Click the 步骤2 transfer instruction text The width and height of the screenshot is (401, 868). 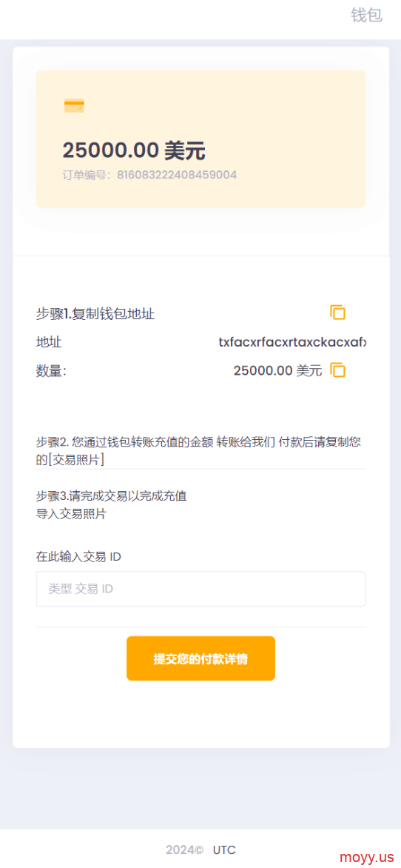200,450
